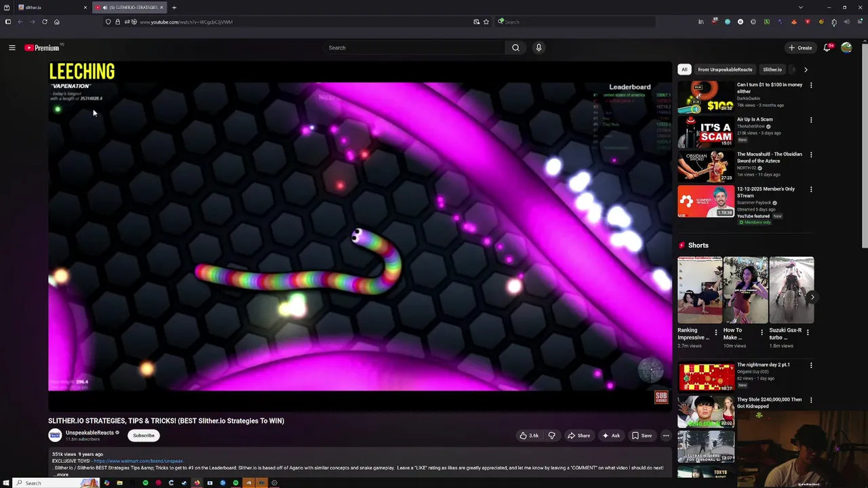Go to the browser home page
The width and height of the screenshot is (868, 488).
pyautogui.click(x=56, y=22)
